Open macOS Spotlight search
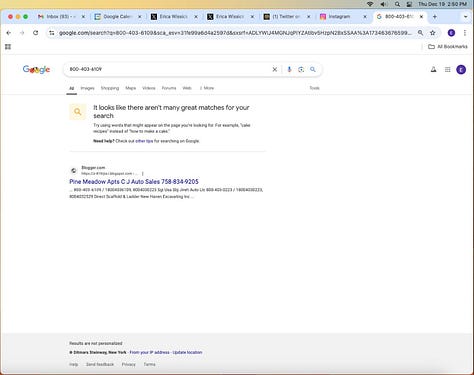The image size is (474, 375). click(x=397, y=4)
